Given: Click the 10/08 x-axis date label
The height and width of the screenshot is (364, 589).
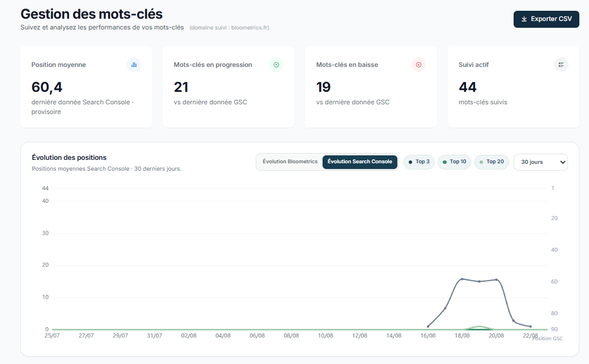Looking at the screenshot, I should pos(325,336).
